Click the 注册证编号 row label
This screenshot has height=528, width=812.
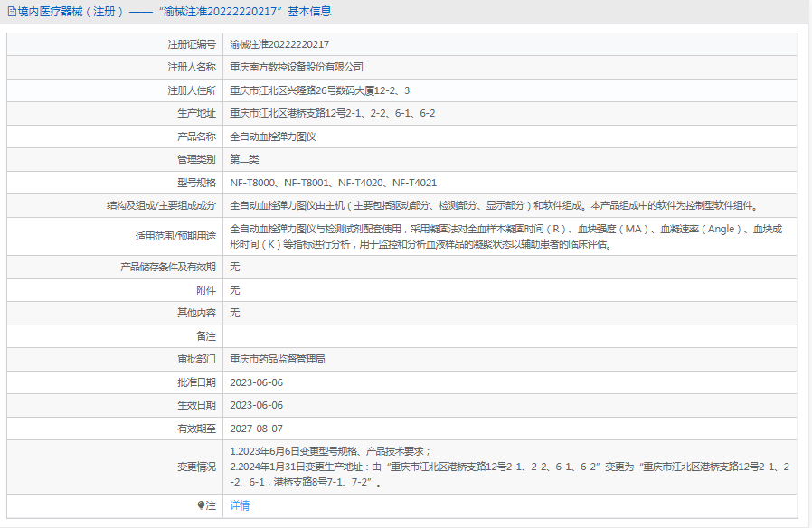(192, 44)
